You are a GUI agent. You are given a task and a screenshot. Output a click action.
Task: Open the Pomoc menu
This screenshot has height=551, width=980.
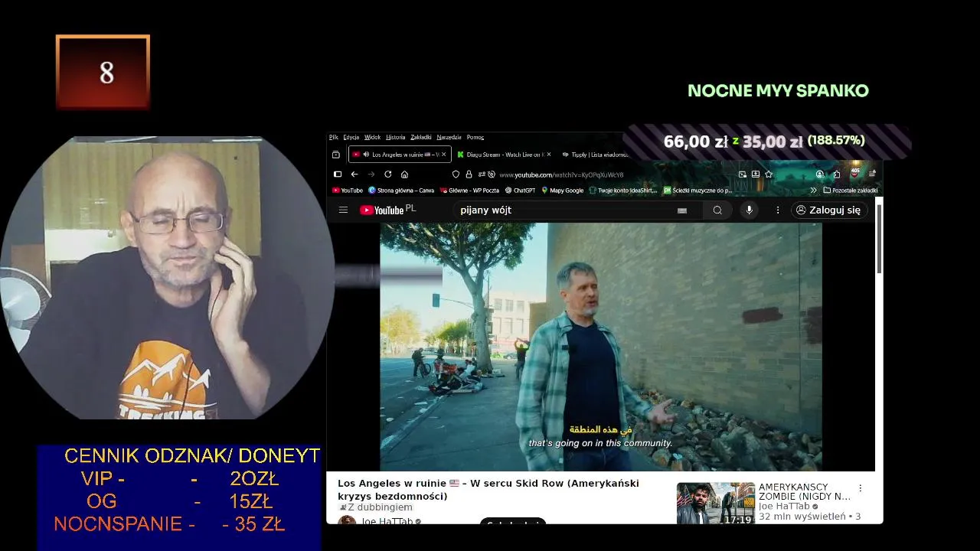[x=475, y=138]
